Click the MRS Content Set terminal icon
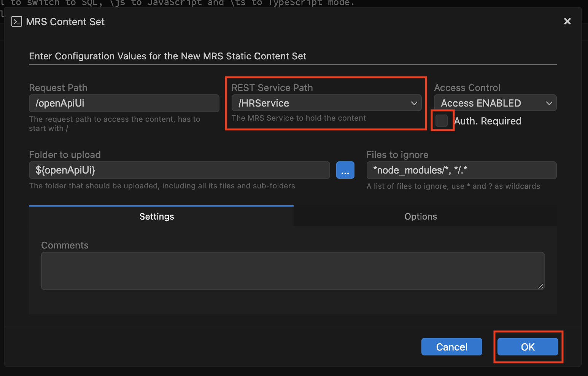 17,21
